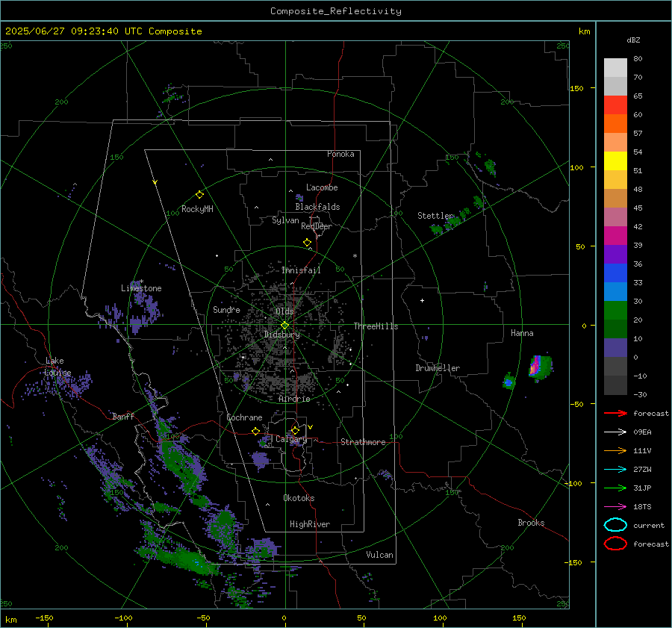
Task: Click the cyan 27ZW arrow legend icon
Action: click(615, 470)
